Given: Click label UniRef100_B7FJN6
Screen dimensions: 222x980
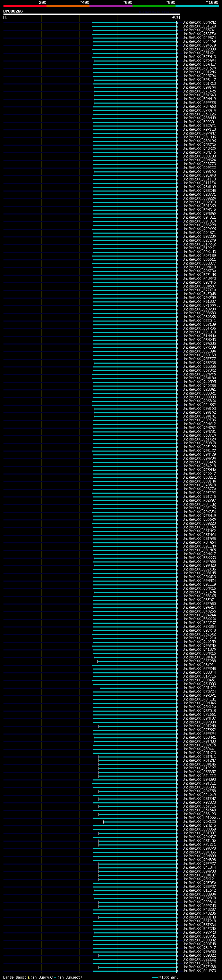Looking at the screenshot, I should tap(199, 275).
